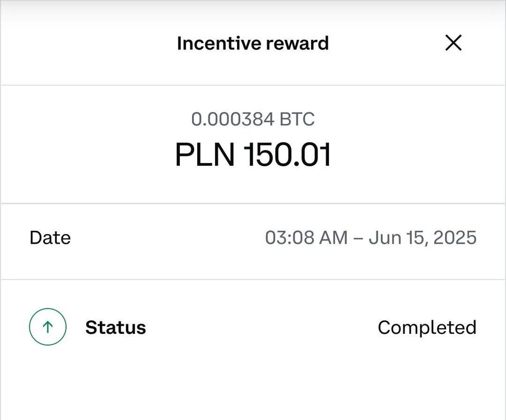Click the 03:08 time value
This screenshot has width=506, height=420.
(x=290, y=238)
